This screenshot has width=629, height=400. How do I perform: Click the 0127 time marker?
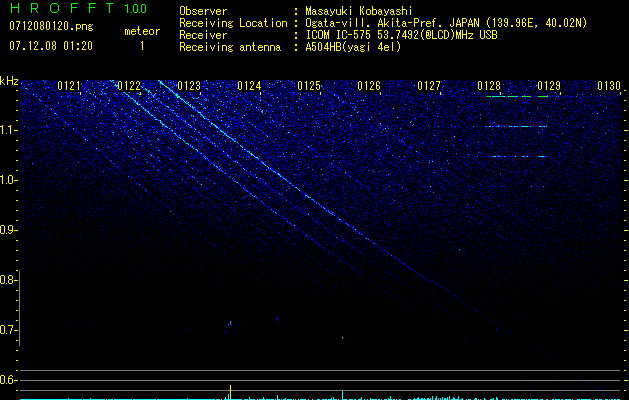click(429, 86)
